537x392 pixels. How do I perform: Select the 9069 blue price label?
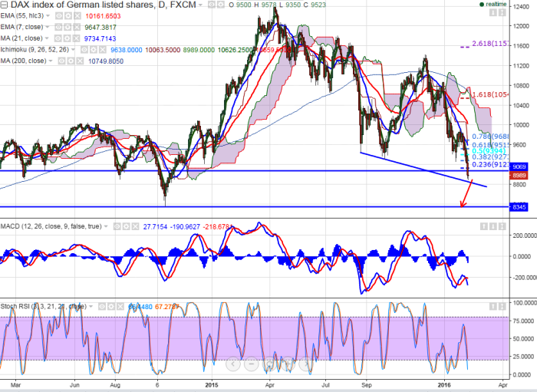(519, 166)
